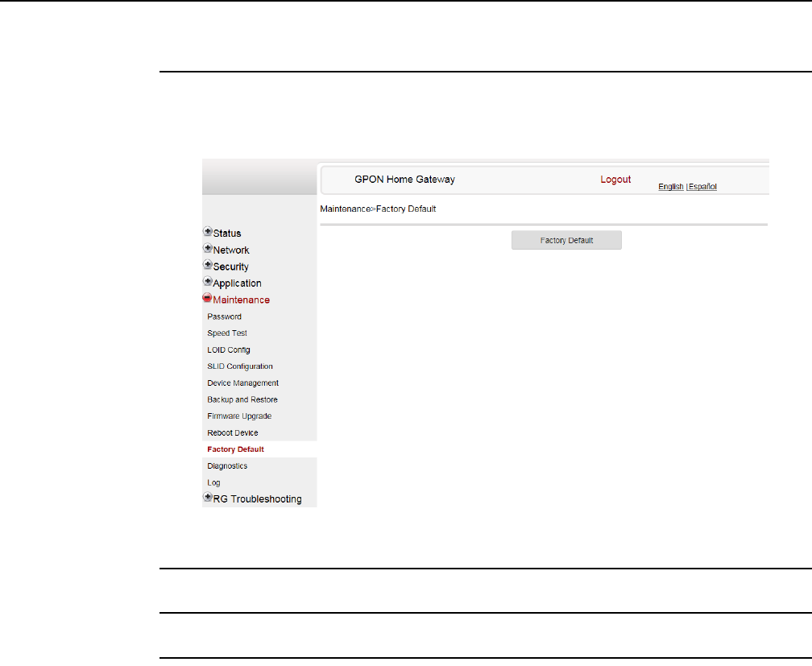Go to the Password page
Viewport: 812px width, 666px height.
pyautogui.click(x=224, y=316)
